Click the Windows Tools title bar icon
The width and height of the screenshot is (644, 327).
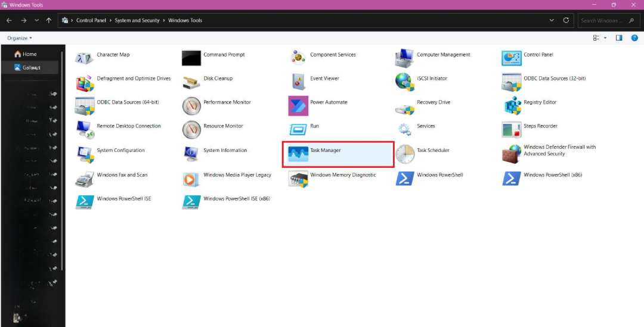point(4,5)
